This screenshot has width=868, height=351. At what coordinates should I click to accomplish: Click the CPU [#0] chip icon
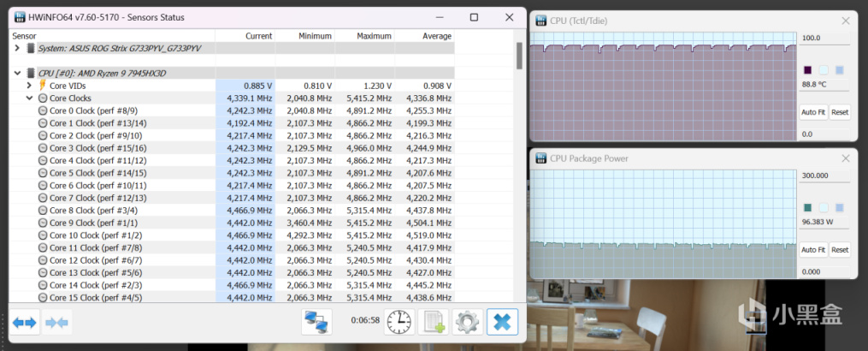click(x=30, y=73)
